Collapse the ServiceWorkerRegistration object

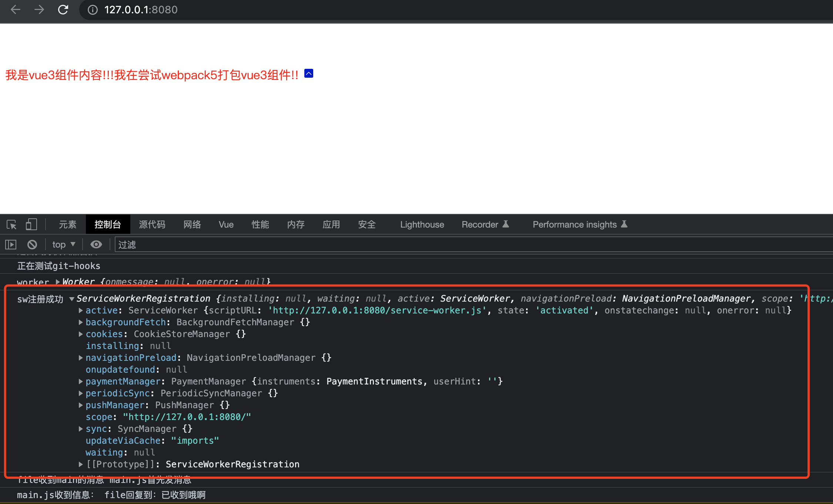(x=72, y=299)
